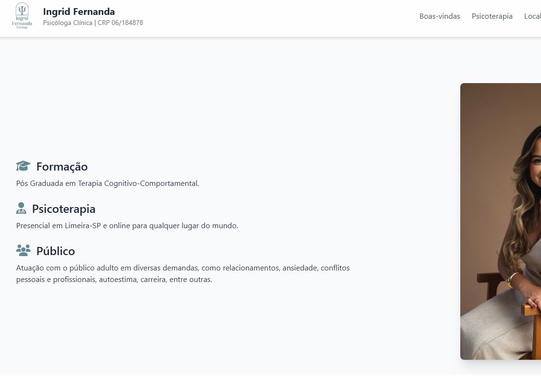Click the CRP 06/184878 registration number
Screen dimensions: 541x392
[x=120, y=23]
